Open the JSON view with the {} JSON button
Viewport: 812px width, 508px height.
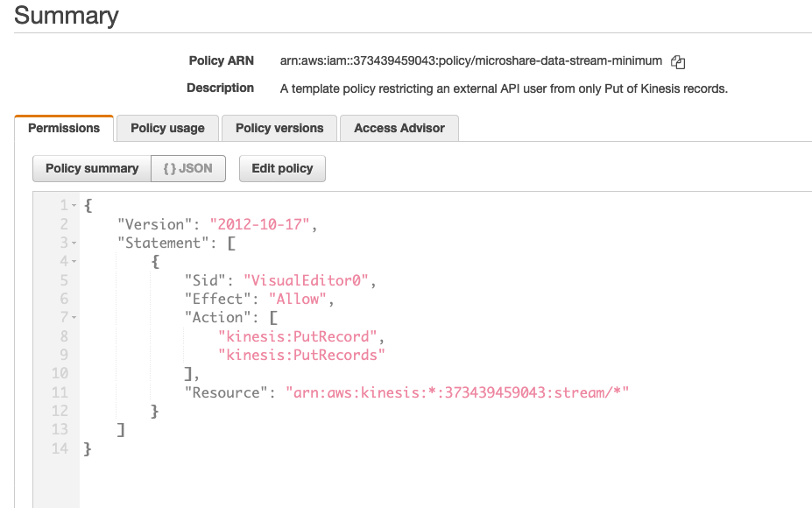pyautogui.click(x=187, y=168)
